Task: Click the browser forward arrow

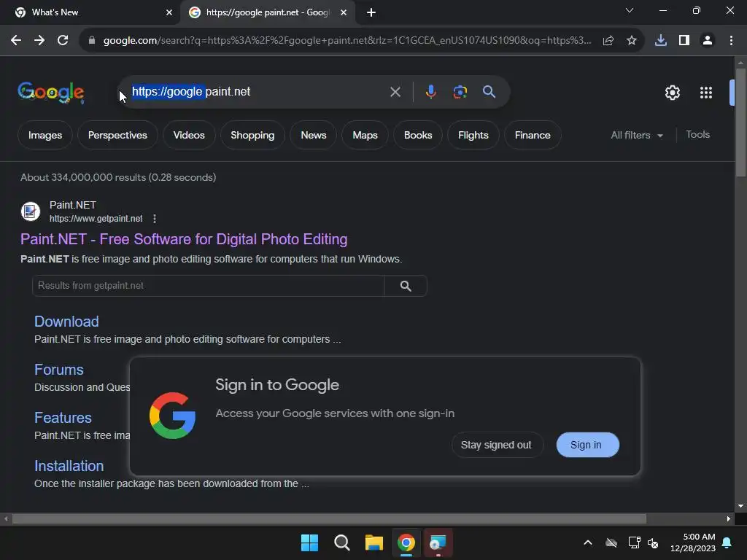Action: coord(39,41)
